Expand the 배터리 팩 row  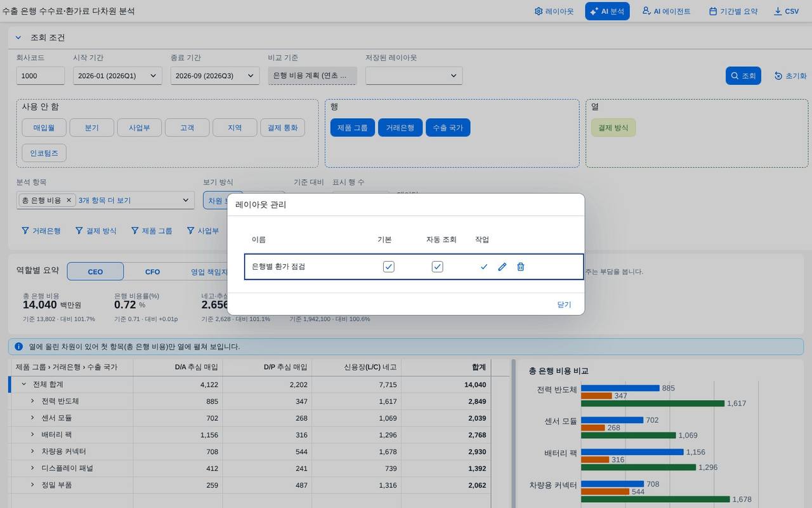coord(33,435)
